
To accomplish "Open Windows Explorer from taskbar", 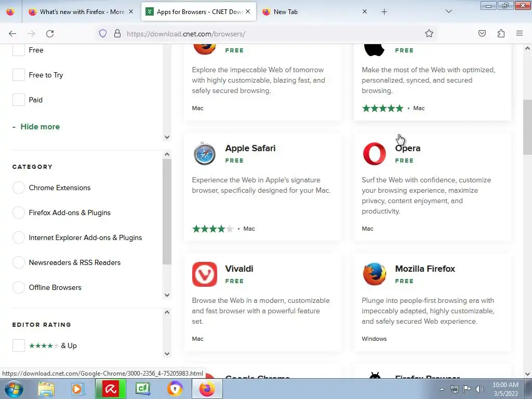I will coord(46,389).
